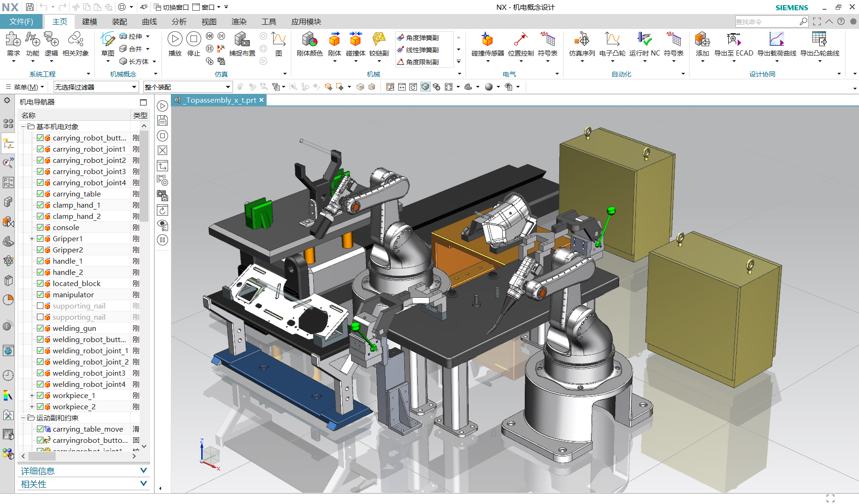Check the first supporting_nail checkbox
The width and height of the screenshot is (859, 504).
click(x=40, y=306)
